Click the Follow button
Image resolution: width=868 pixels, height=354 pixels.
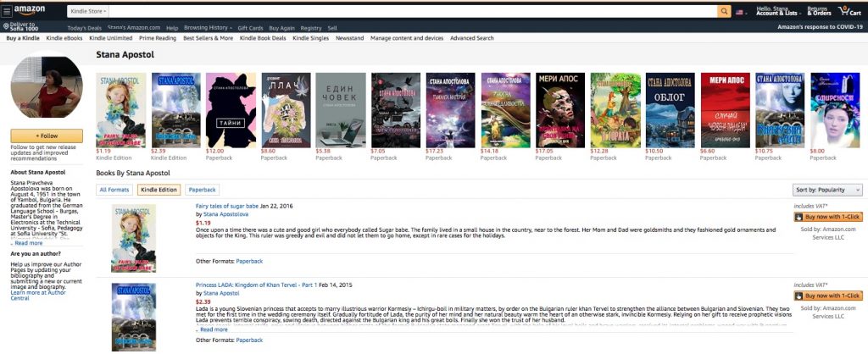47,136
